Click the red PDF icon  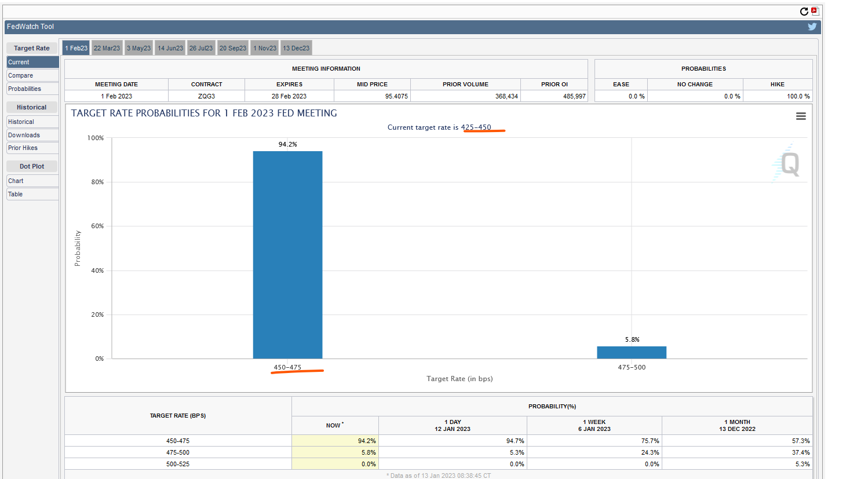click(x=814, y=11)
